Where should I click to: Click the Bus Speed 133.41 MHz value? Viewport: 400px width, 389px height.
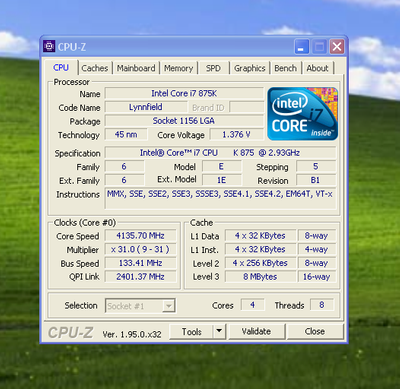tap(140, 263)
